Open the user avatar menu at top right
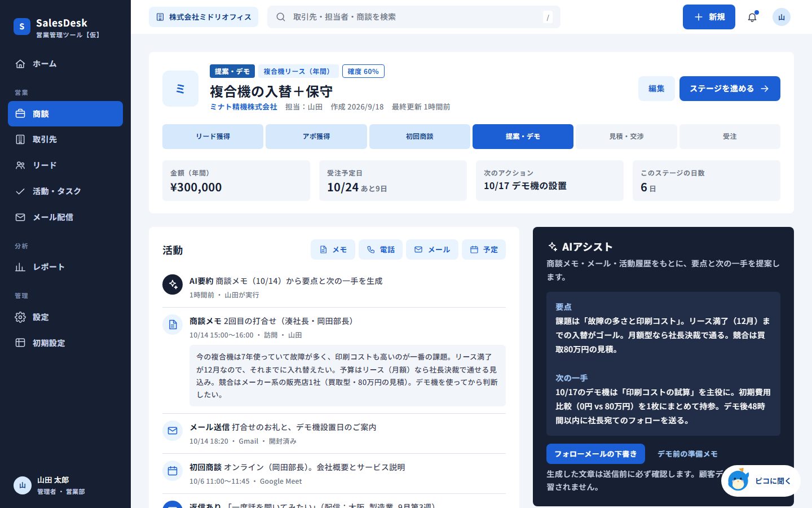The width and height of the screenshot is (812, 508). coord(782,17)
